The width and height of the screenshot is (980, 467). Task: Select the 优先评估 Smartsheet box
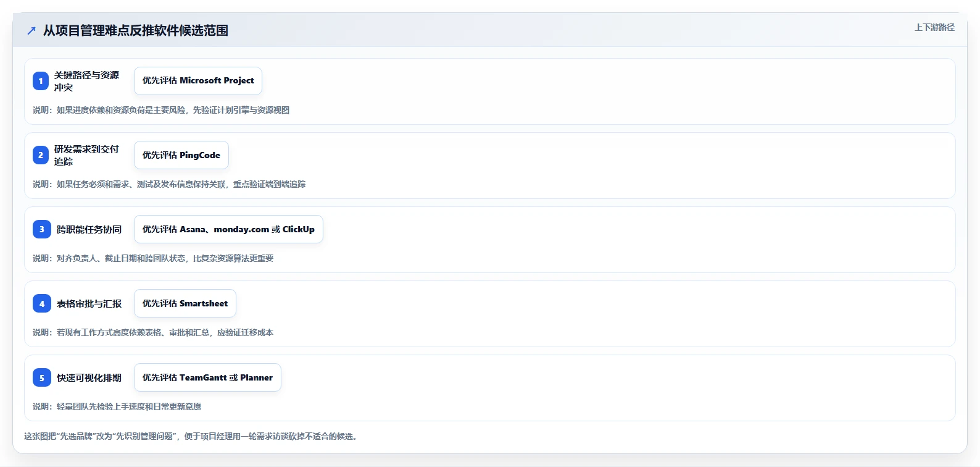tap(185, 303)
